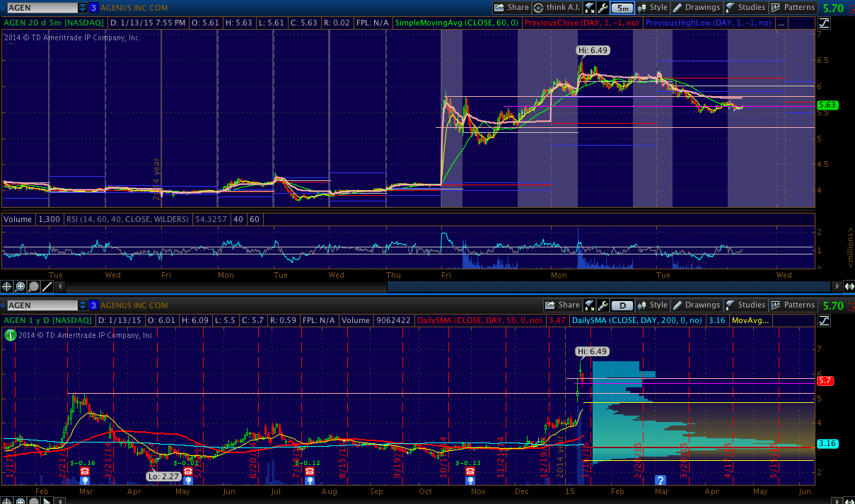Toggle the top chart's price axis scale button
855x504 pixels.
click(x=825, y=23)
